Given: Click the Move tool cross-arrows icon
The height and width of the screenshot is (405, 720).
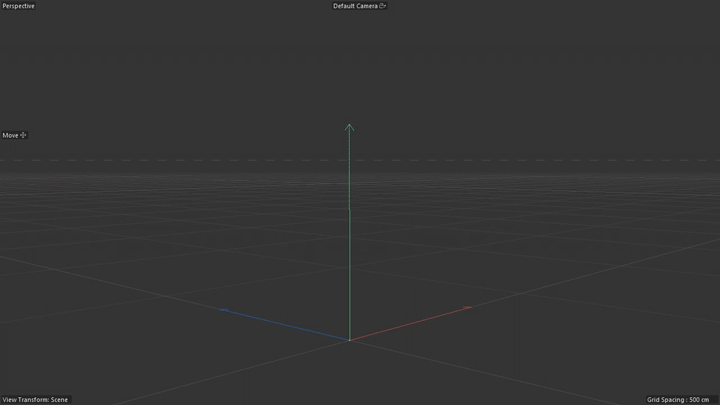Looking at the screenshot, I should click(x=23, y=135).
